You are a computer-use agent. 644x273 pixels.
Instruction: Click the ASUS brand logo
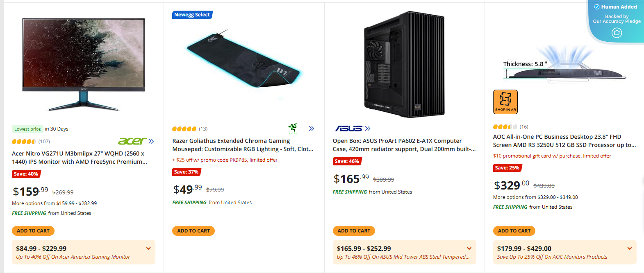pos(349,128)
